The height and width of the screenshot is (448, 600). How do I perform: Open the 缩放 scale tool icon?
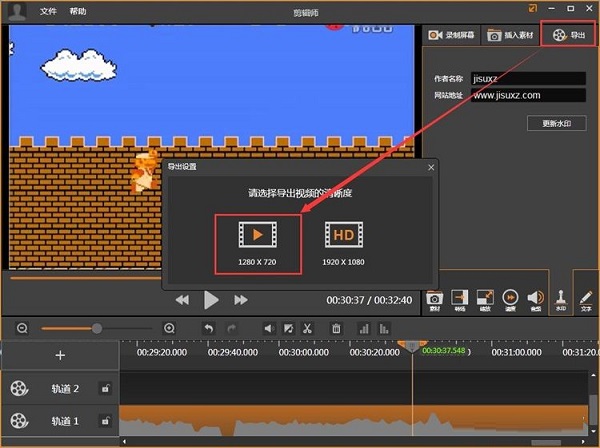[485, 300]
